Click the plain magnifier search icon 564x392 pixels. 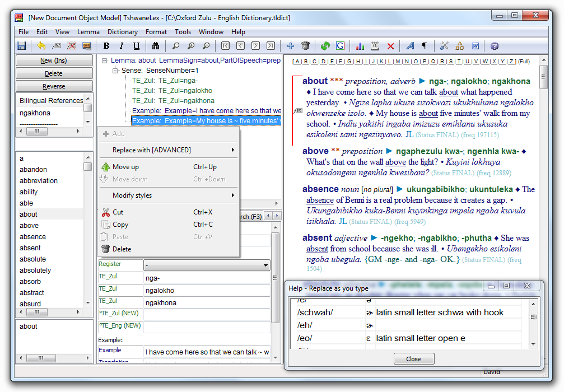[x=175, y=46]
